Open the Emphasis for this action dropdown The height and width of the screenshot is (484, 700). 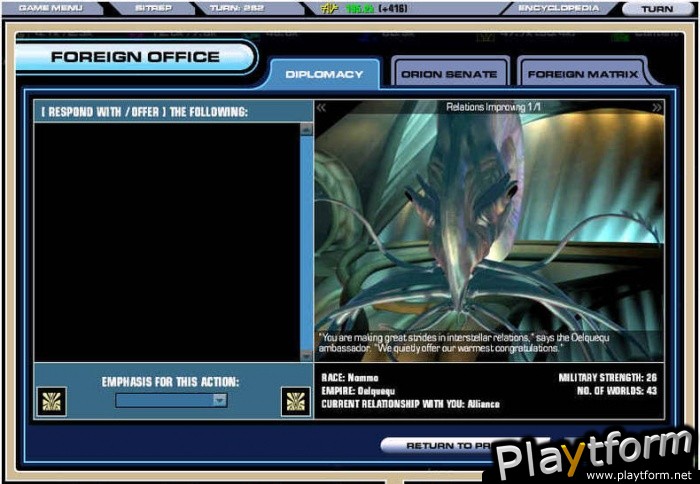click(x=171, y=400)
